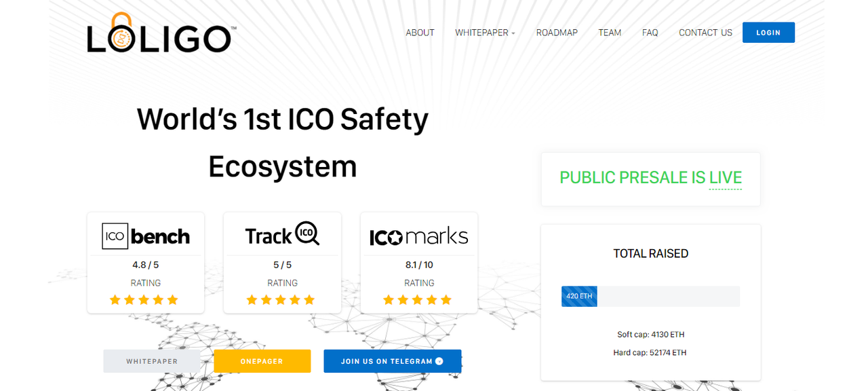The height and width of the screenshot is (391, 868).
Task: Click the TOTAL RAISED heading
Action: [651, 253]
